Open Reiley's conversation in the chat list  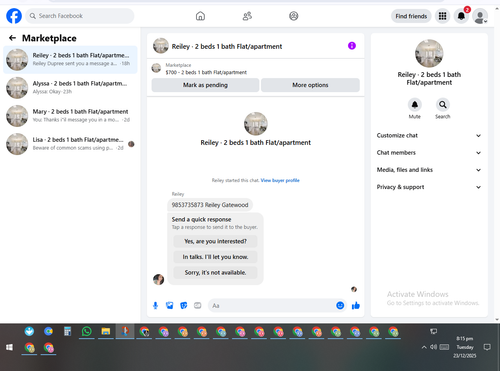pos(70,60)
